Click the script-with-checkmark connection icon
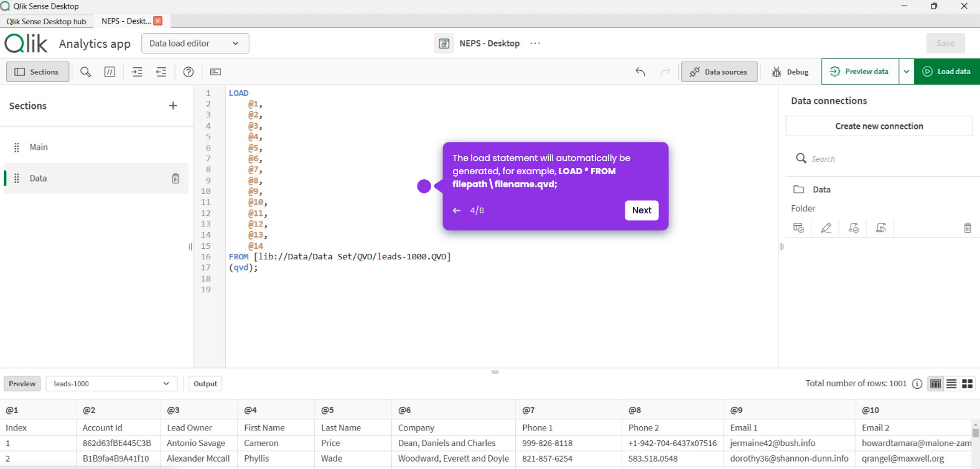Image resolution: width=980 pixels, height=469 pixels. pos(854,228)
